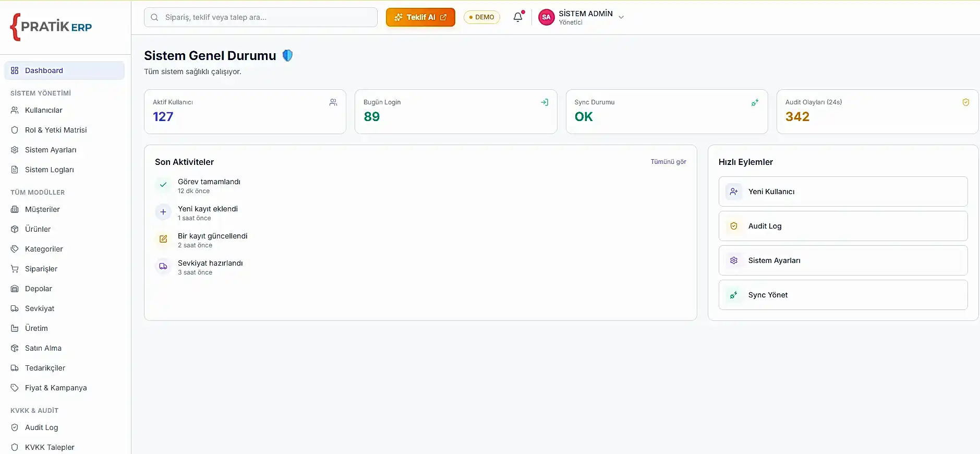Click the Müşteriler building icon
Viewport: 980px width, 454px height.
15,209
